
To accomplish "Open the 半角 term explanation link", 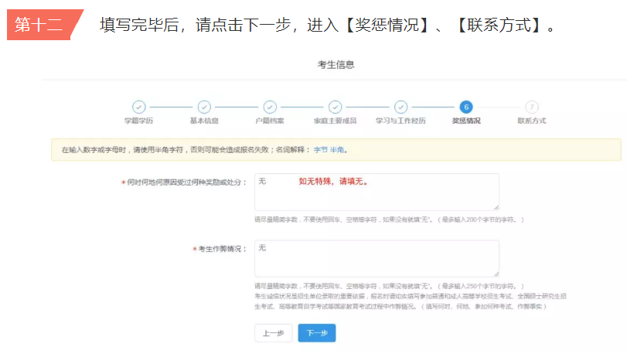I will [x=337, y=149].
